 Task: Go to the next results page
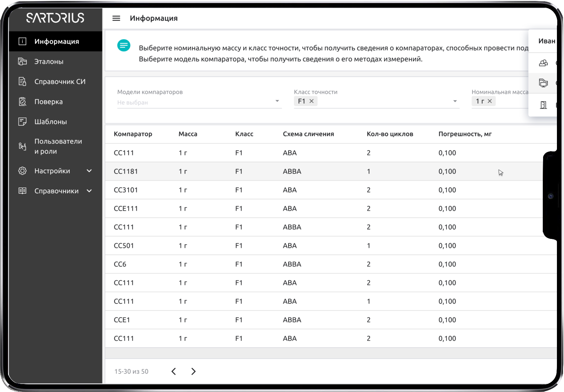193,371
